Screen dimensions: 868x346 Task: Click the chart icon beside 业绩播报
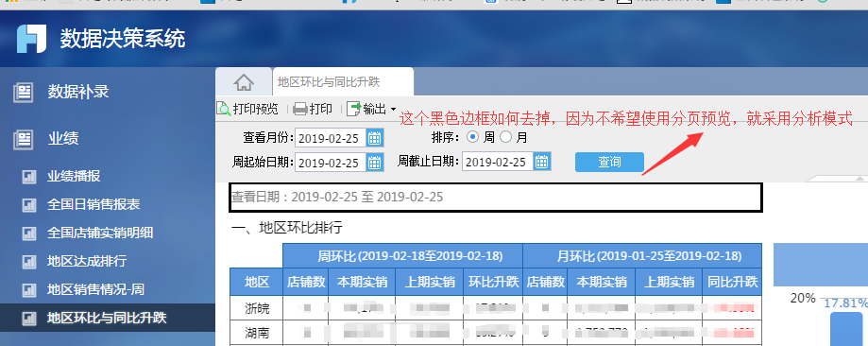[28, 177]
